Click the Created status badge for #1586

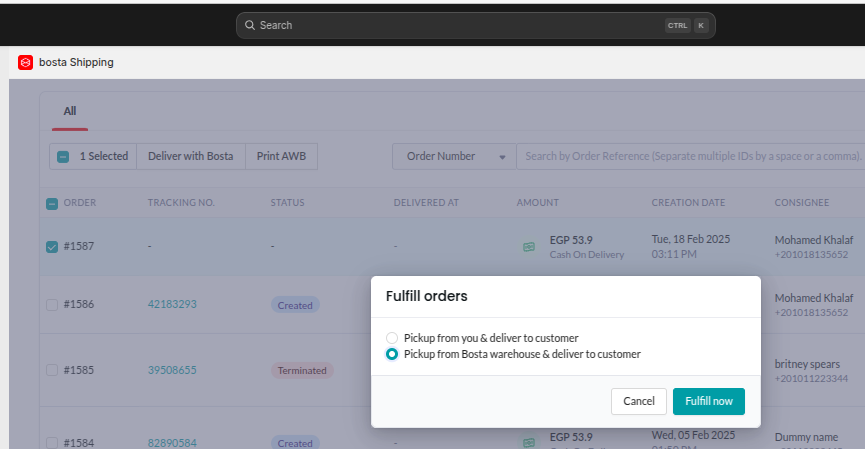pos(295,305)
